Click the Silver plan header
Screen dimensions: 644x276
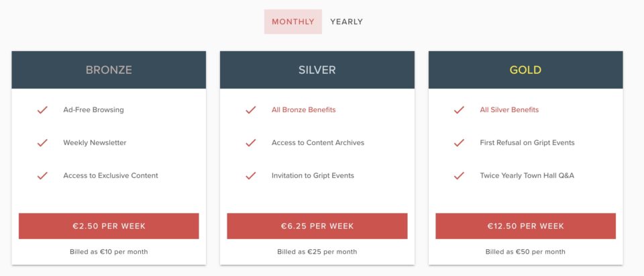click(317, 70)
